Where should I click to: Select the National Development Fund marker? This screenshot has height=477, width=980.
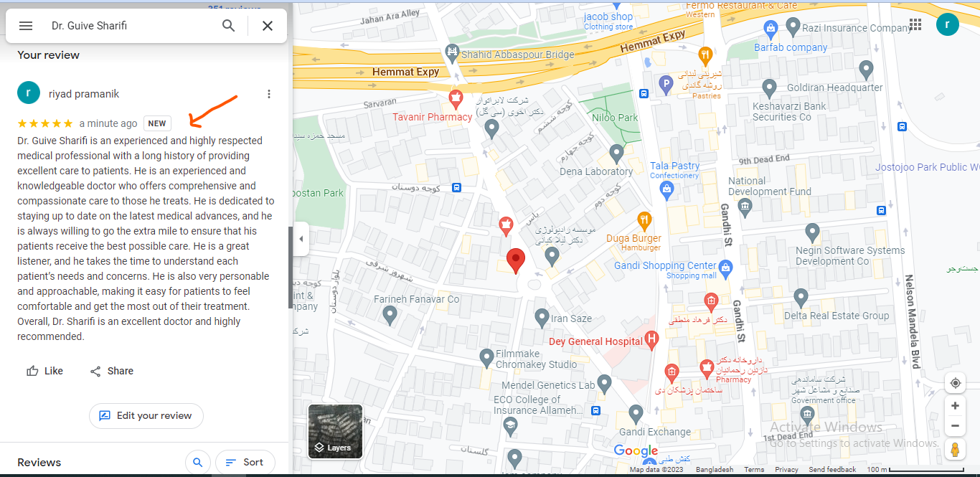[x=745, y=207]
